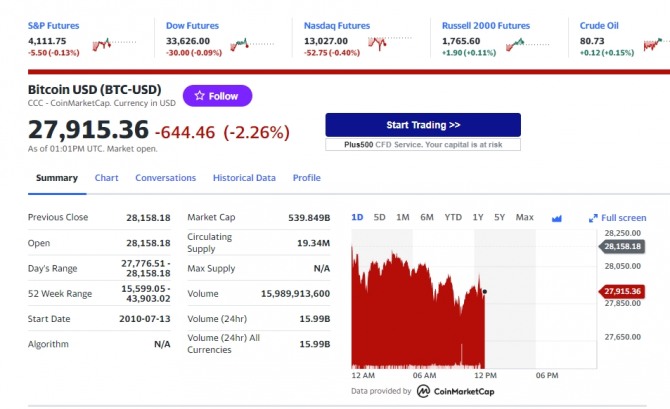Screen dimensions: 670x409
Task: Open the Dow Futures link
Action: [x=192, y=26]
